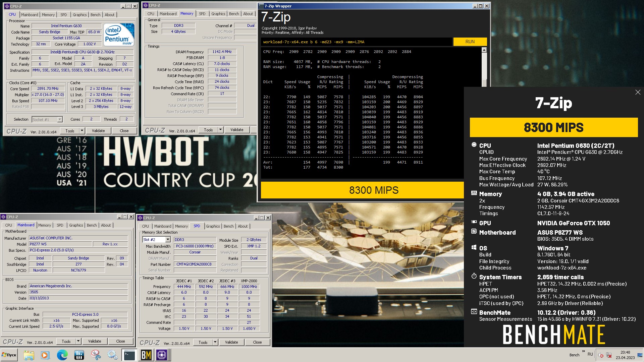Click Close in the CPU tab window
This screenshot has width=644, height=362.
pyautogui.click(x=124, y=131)
